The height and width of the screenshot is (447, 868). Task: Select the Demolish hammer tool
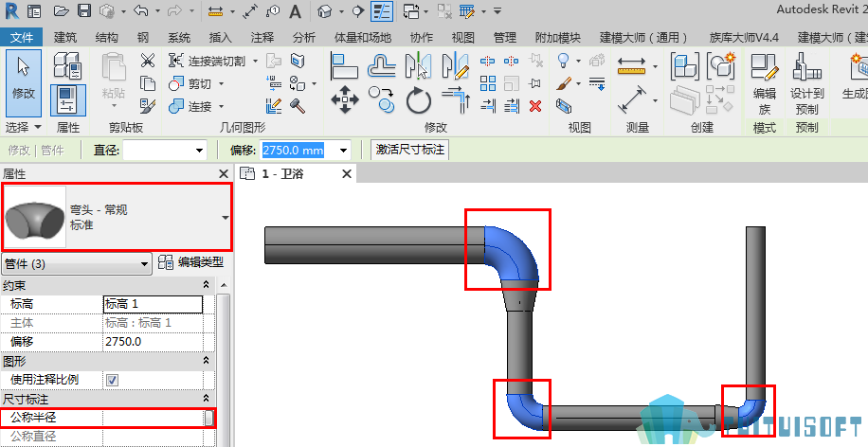click(298, 106)
